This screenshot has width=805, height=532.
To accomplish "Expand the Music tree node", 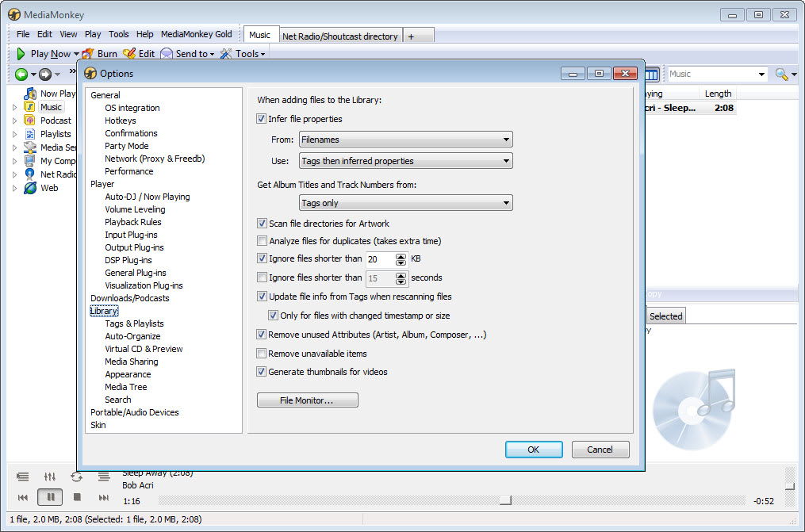I will point(15,107).
